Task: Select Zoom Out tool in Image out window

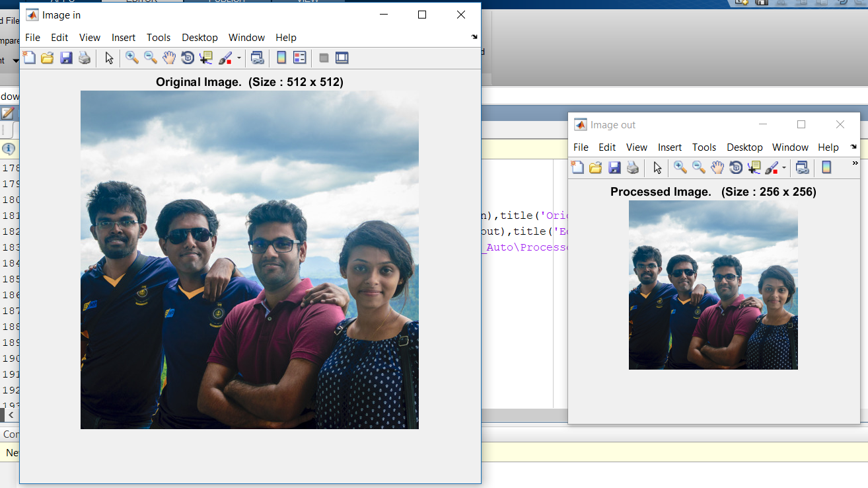Action: (x=699, y=168)
